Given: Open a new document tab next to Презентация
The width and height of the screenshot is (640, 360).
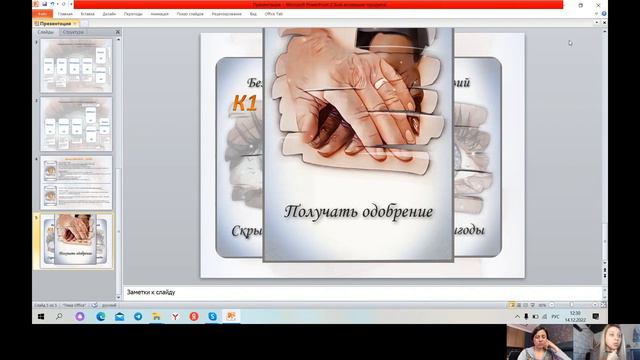Looking at the screenshot, I should pyautogui.click(x=85, y=24).
